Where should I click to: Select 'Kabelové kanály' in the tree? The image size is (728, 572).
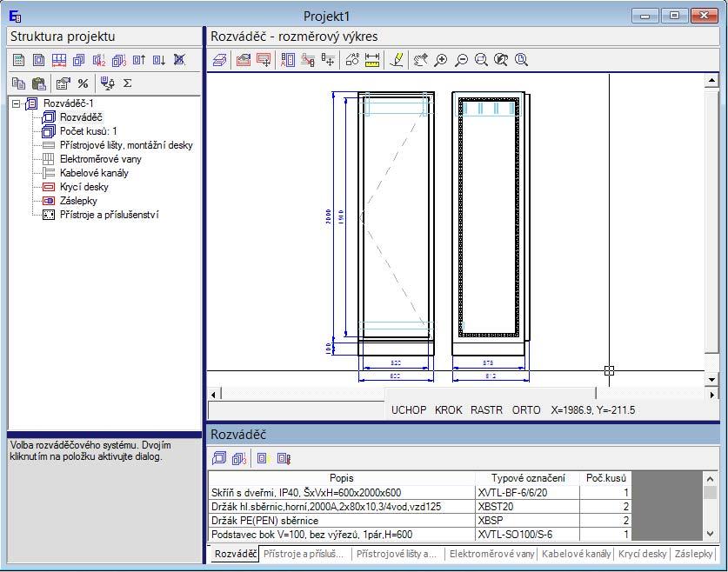(x=94, y=173)
